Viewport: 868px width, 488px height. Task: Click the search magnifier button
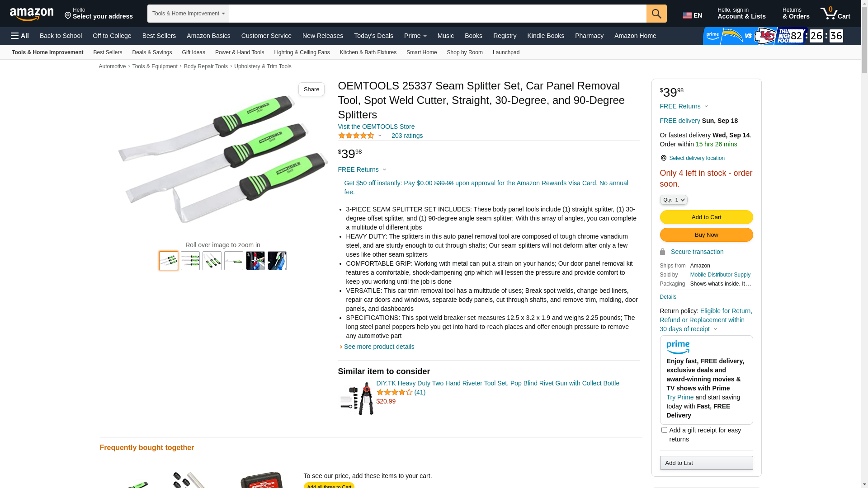click(656, 14)
